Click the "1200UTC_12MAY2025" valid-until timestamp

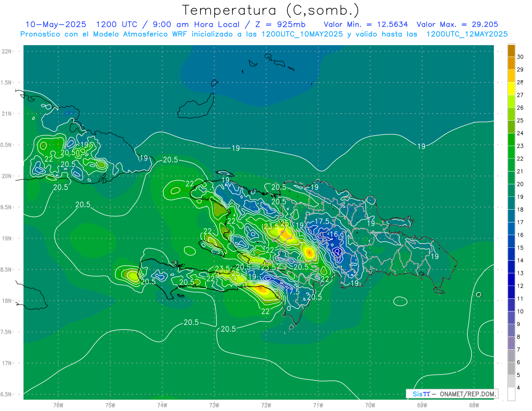click(467, 34)
